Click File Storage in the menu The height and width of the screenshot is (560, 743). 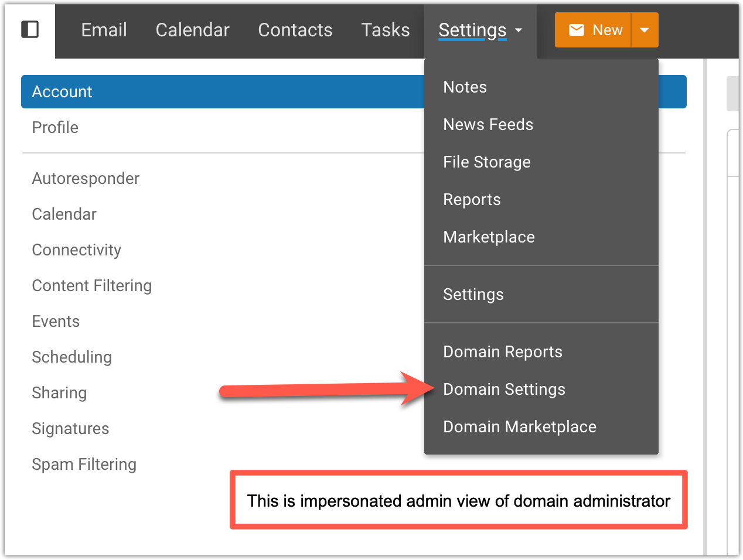pos(486,162)
